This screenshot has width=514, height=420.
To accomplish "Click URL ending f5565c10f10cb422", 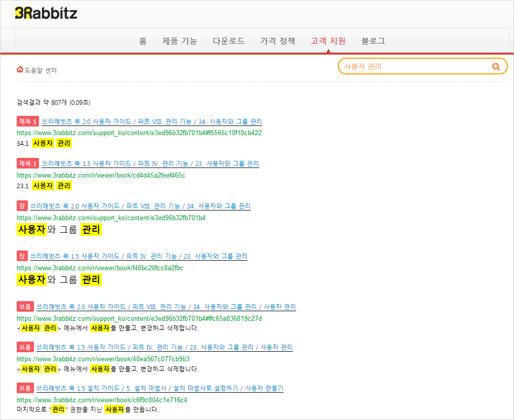I will 139,133.
